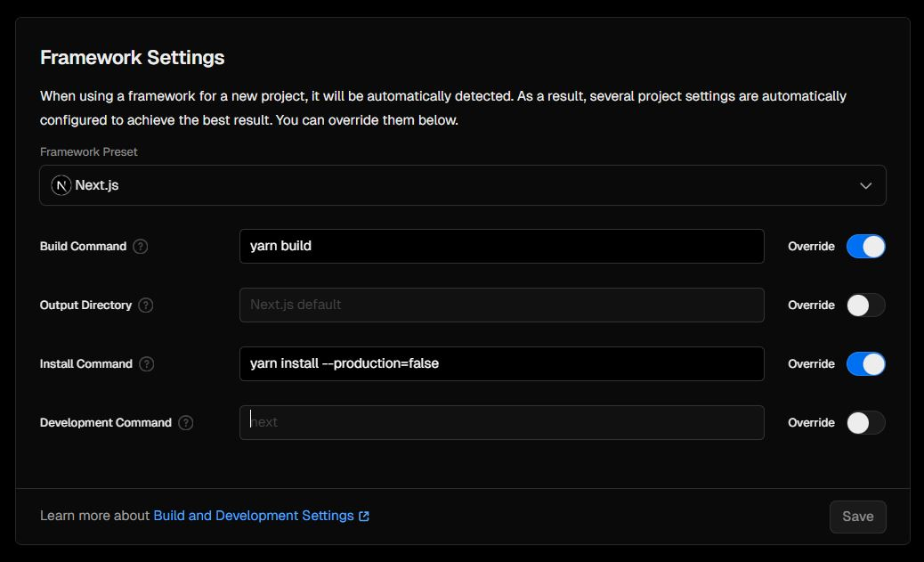Viewport: 924px width, 562px height.
Task: Enable the Output Directory override toggle
Action: [865, 305]
